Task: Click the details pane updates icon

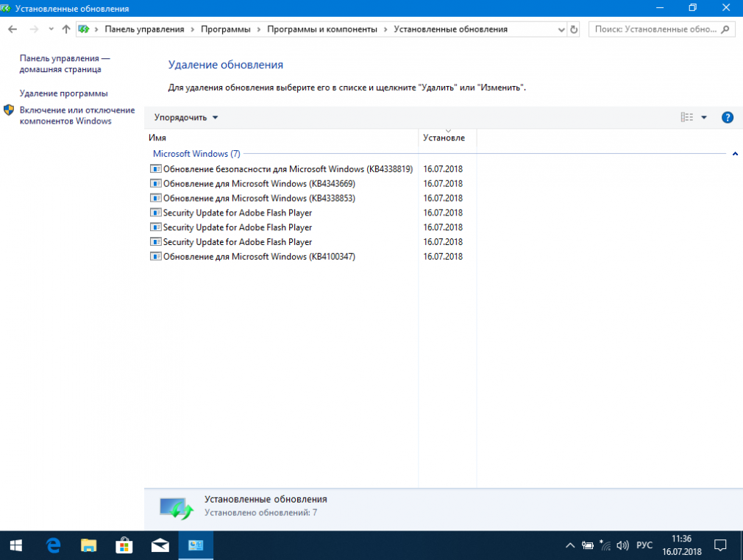Action: (177, 508)
